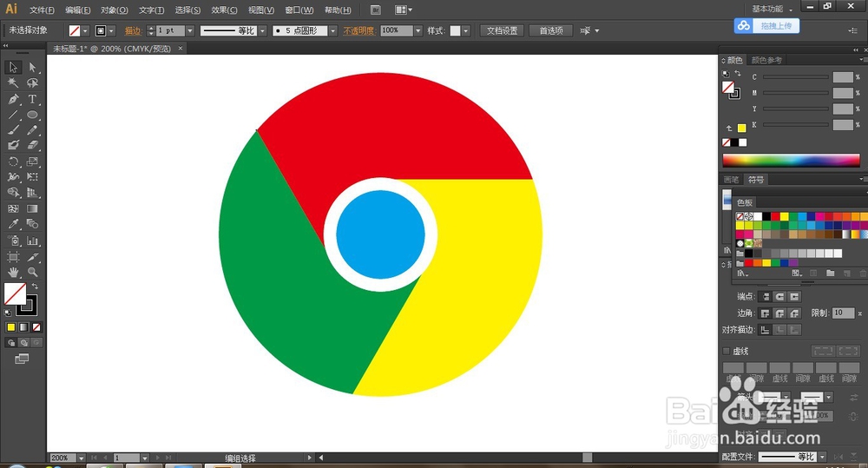Select the Pencil tool
Viewport: 868px width, 468px height.
click(32, 130)
